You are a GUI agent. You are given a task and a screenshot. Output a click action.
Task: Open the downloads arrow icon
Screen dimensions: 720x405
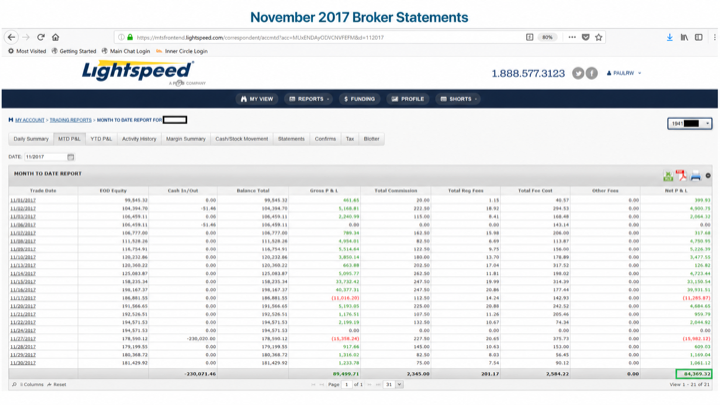tap(669, 37)
